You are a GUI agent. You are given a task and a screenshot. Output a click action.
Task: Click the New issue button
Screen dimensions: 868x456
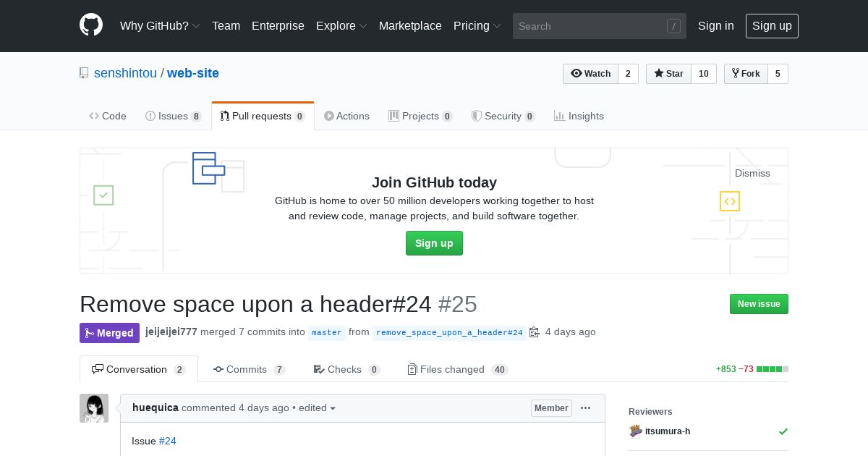tap(759, 304)
